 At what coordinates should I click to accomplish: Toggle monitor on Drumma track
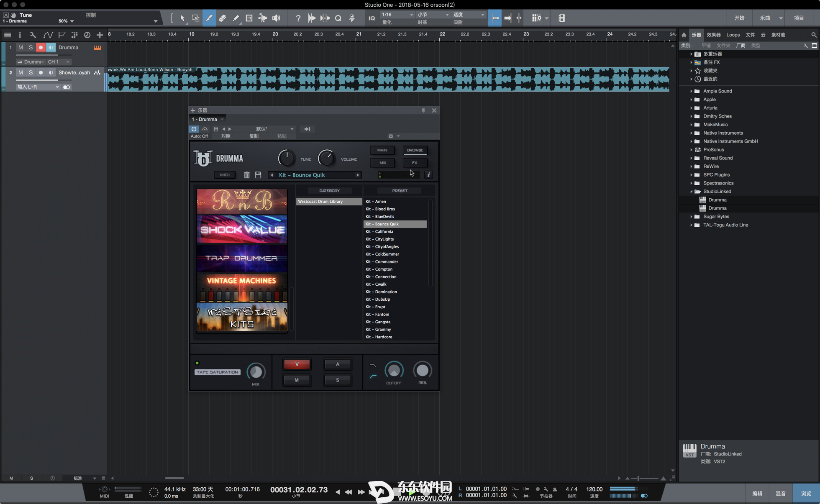tap(51, 47)
